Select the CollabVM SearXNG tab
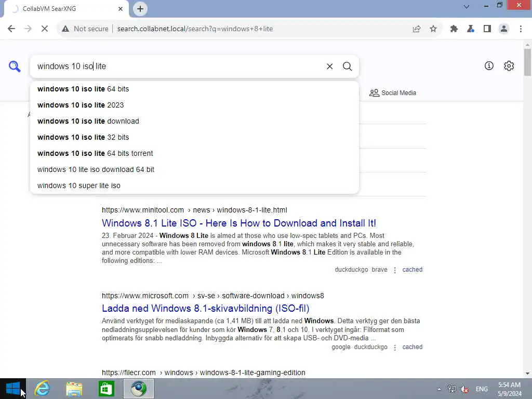This screenshot has height=399, width=532. (66, 9)
